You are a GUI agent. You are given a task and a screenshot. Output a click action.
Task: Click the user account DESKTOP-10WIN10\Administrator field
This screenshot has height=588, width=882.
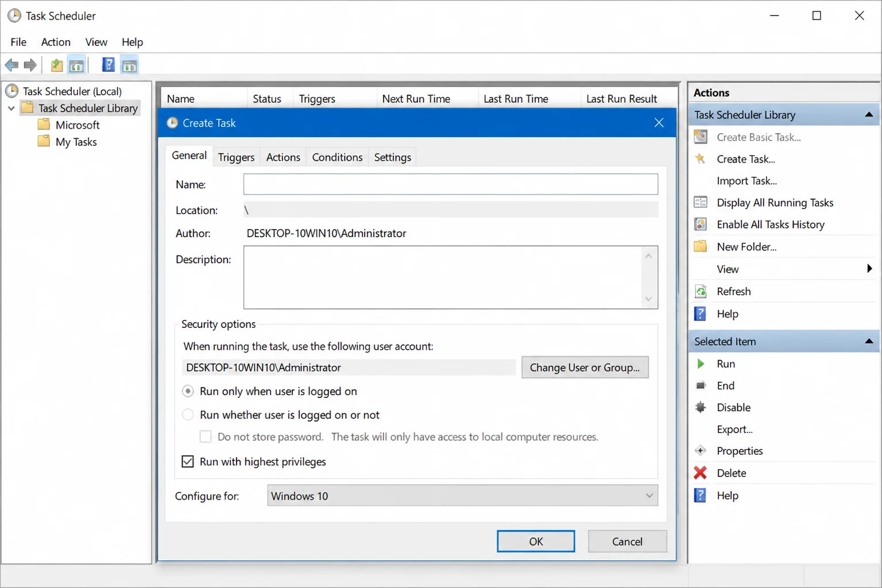(x=349, y=367)
